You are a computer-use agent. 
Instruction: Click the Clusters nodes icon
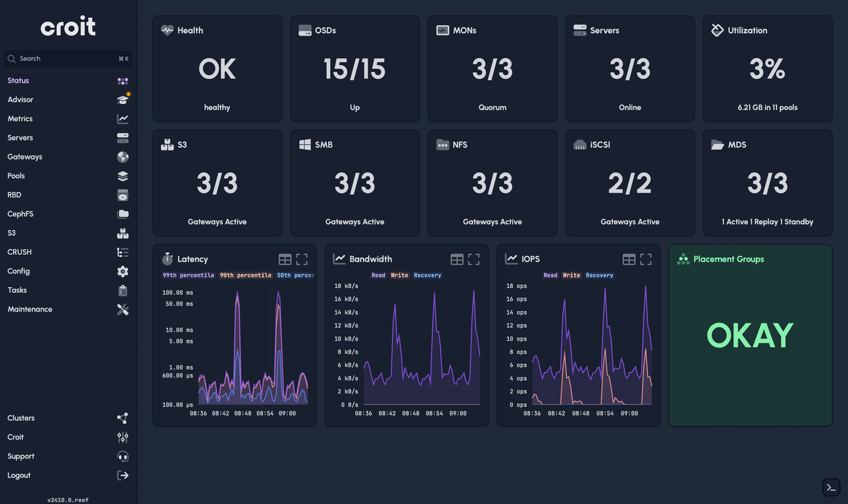coord(123,419)
